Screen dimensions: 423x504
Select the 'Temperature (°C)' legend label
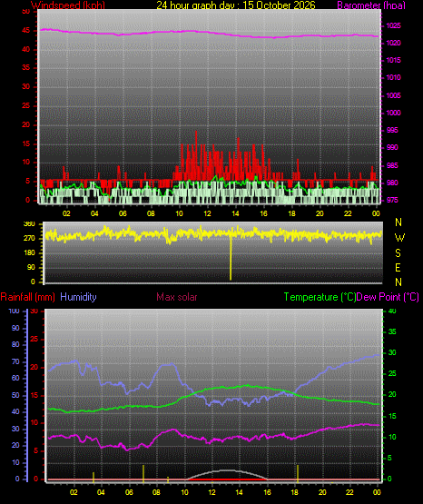320,297
